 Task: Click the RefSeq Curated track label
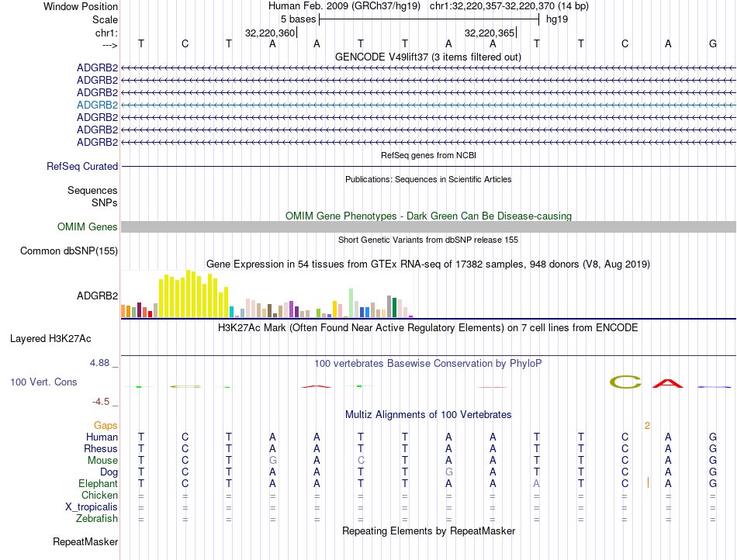click(x=82, y=166)
